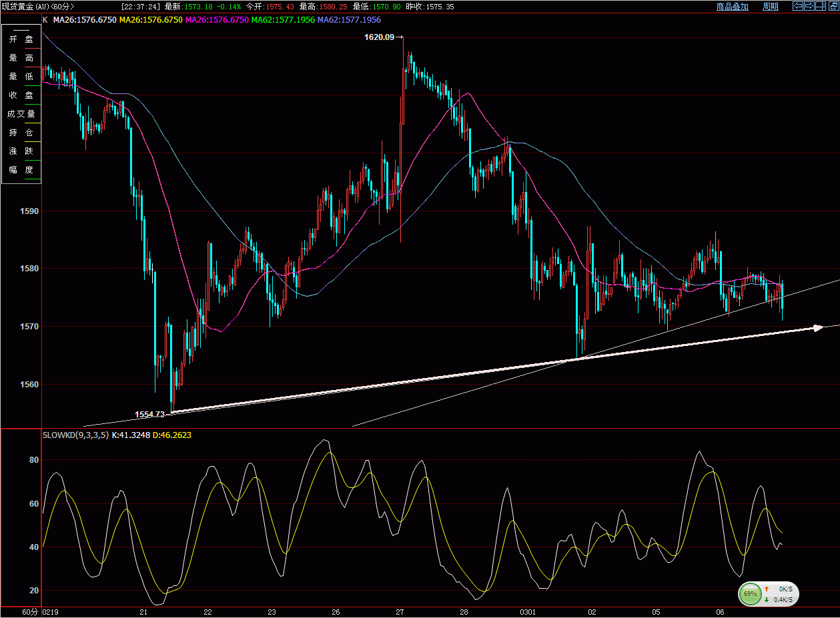840x618 pixels.
Task: Click the 22:37:24 timestamp
Action: (139, 7)
